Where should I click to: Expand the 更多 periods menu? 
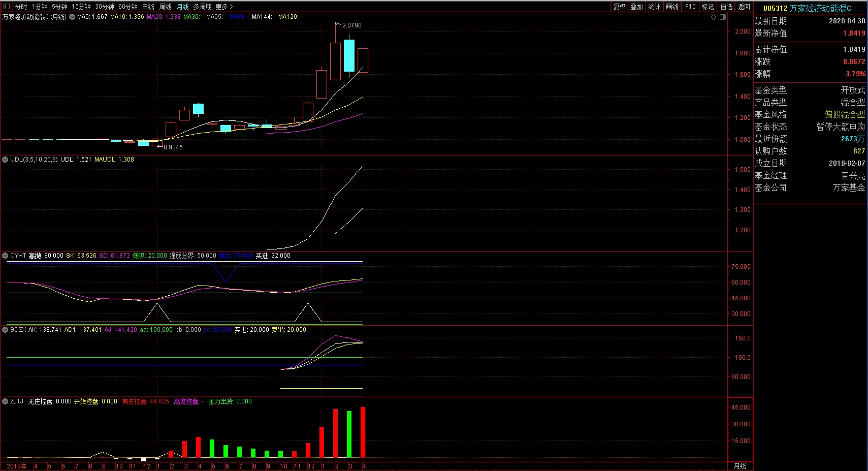[224, 7]
